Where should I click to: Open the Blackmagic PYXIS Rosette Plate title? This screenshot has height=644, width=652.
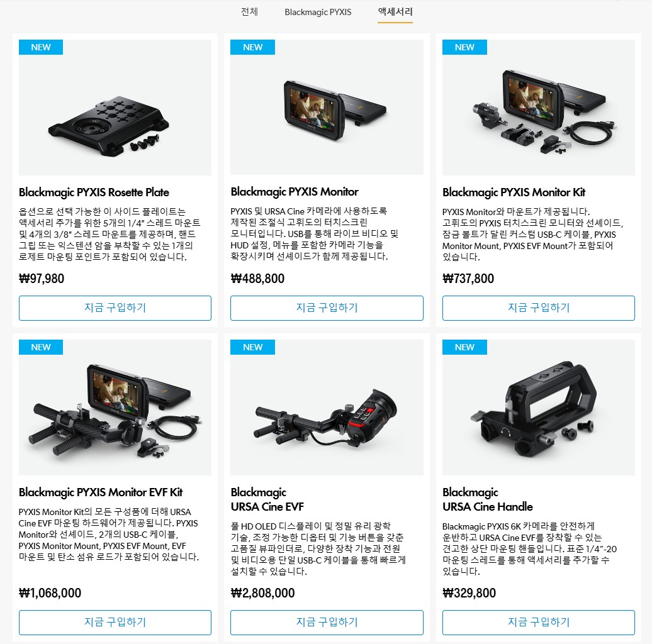click(x=94, y=192)
